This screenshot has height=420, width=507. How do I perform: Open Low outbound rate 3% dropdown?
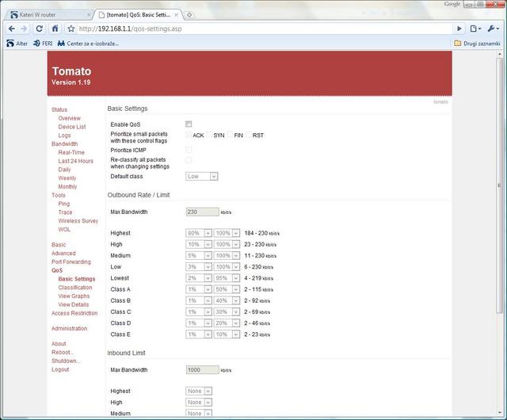pos(199,267)
